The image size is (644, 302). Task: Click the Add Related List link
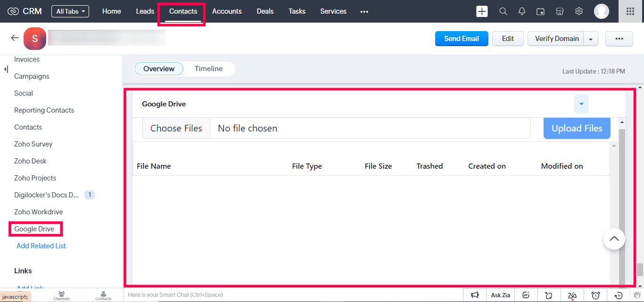point(41,246)
